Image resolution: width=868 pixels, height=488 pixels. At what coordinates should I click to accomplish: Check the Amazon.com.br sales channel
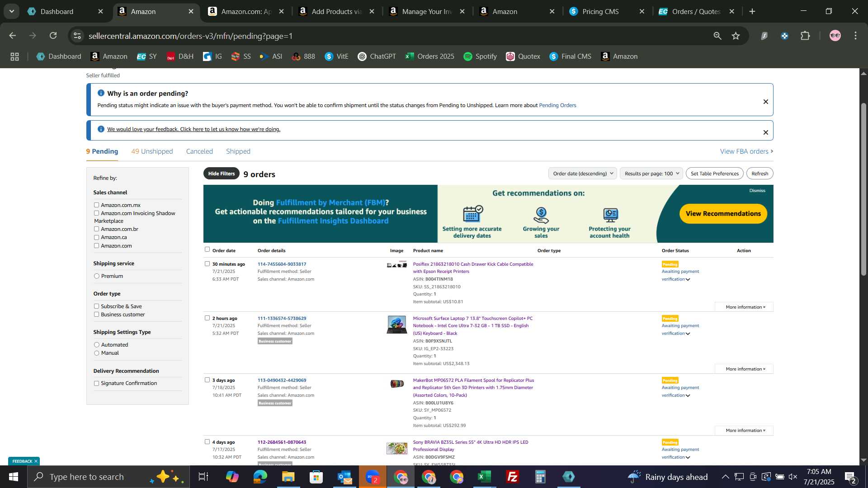[x=96, y=229]
